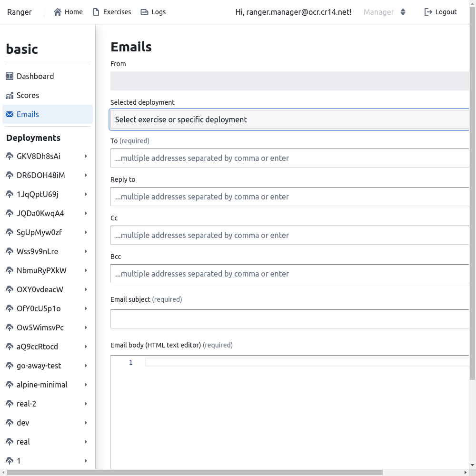
Task: Click the To addresses input field
Action: [289, 158]
